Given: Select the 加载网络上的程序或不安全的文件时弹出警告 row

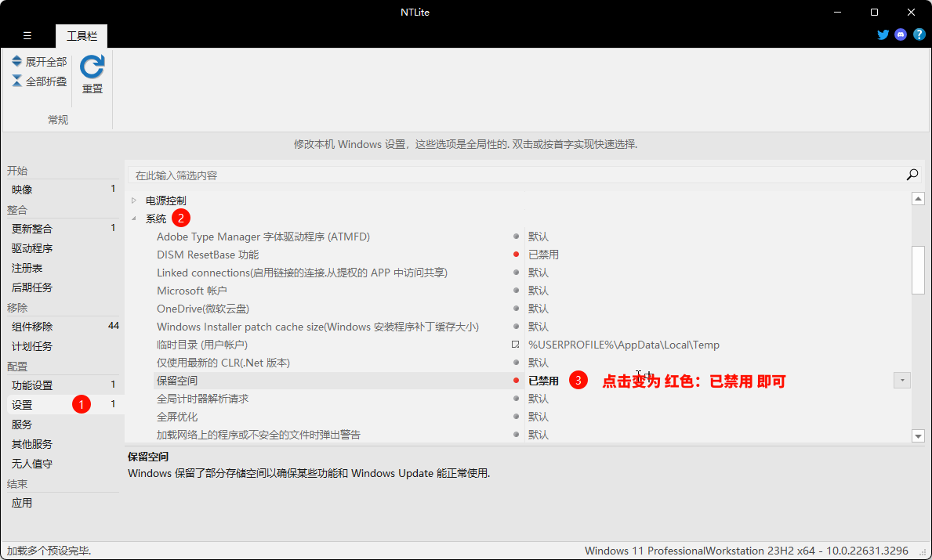Looking at the screenshot, I should click(259, 435).
